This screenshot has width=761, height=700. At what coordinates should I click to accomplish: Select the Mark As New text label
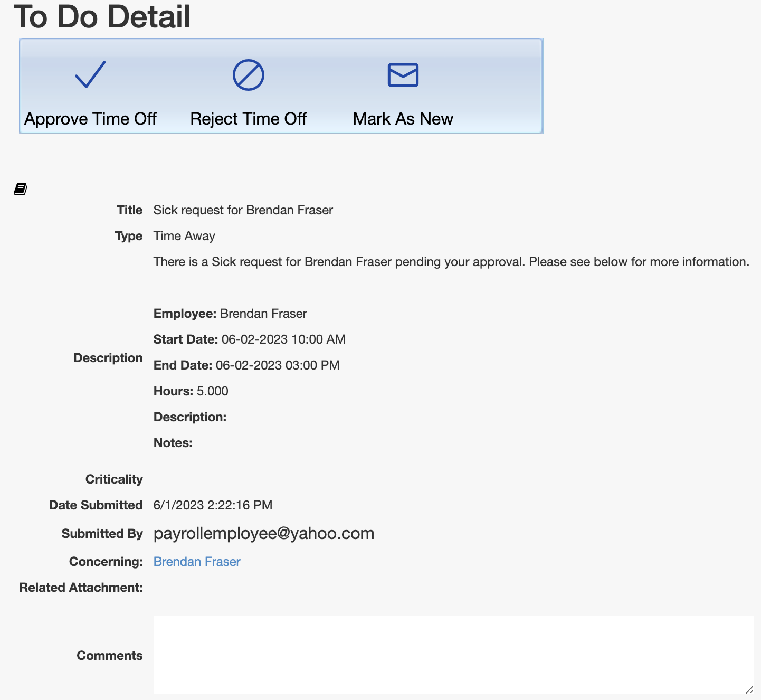pyautogui.click(x=403, y=119)
